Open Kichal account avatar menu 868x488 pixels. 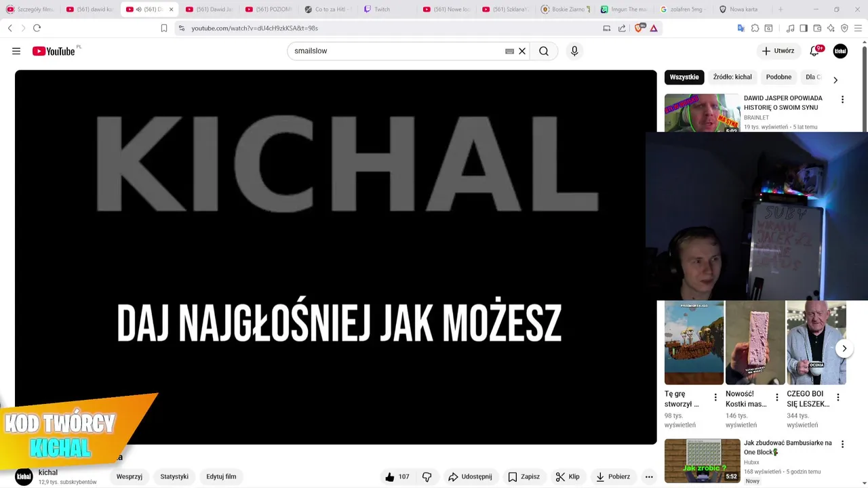[840, 51]
